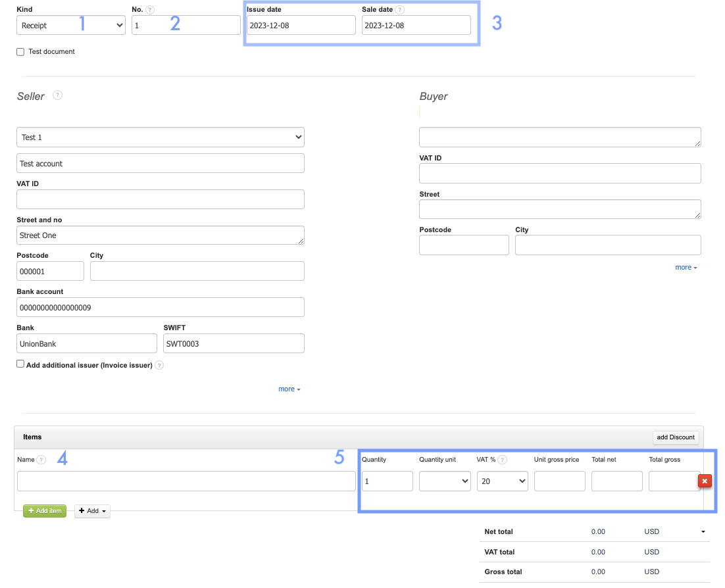This screenshot has height=588, width=725.
Task: Click the help icon next to No. label
Action: click(x=150, y=10)
